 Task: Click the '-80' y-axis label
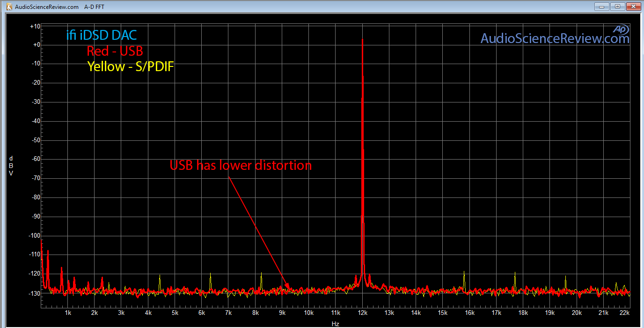(x=35, y=197)
